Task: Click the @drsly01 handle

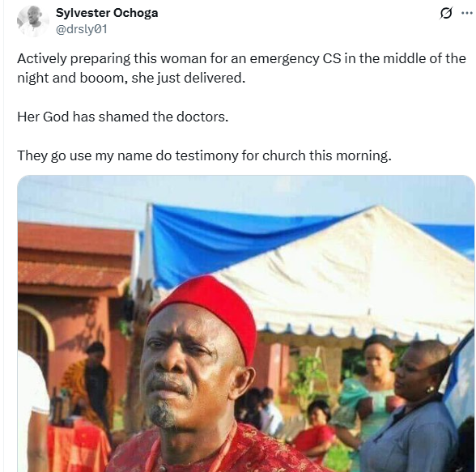Action: pos(81,29)
